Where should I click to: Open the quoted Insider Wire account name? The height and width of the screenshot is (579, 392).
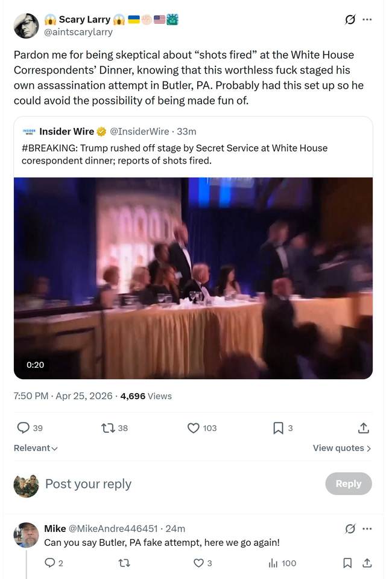point(66,132)
